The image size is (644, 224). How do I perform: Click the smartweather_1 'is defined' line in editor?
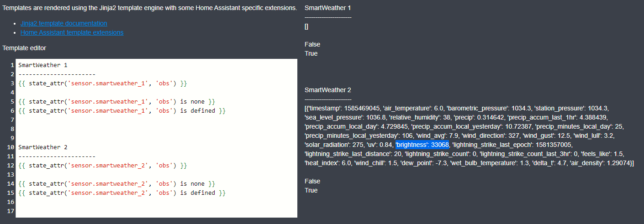tap(122, 111)
